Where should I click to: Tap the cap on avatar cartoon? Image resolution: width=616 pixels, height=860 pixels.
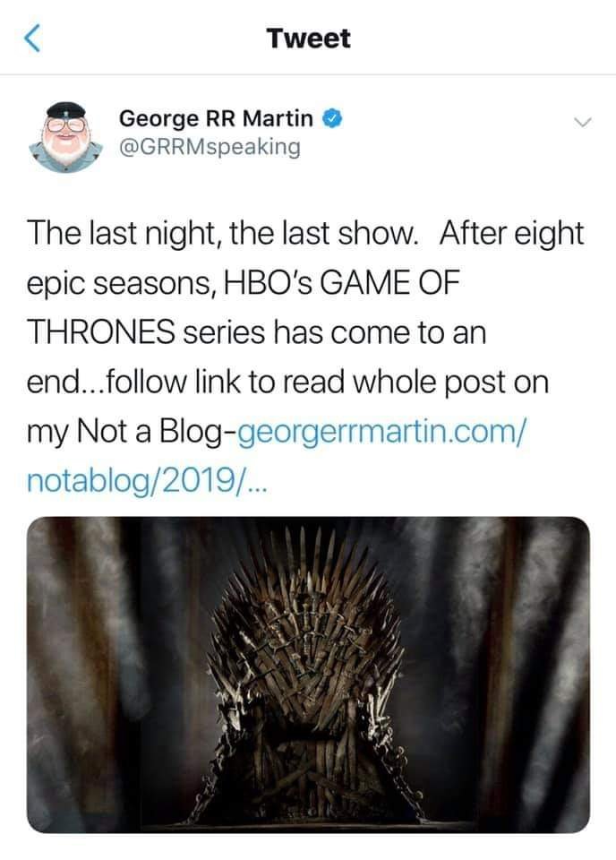click(65, 111)
